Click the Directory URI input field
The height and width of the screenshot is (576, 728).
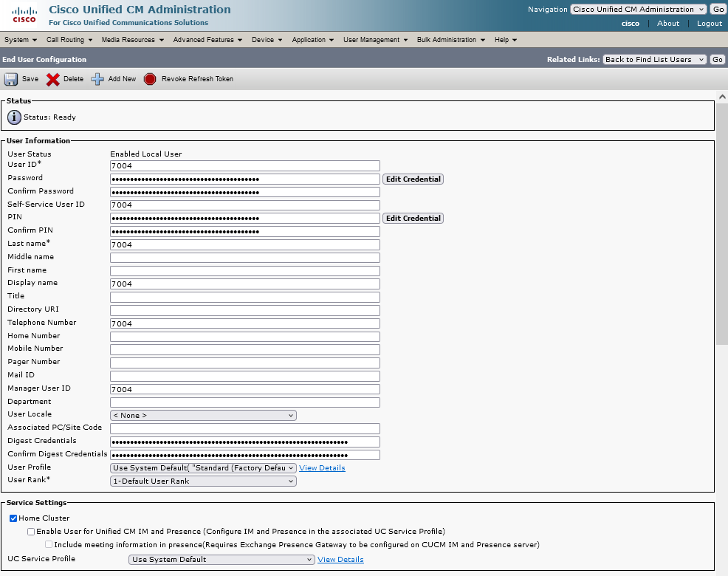click(x=244, y=310)
